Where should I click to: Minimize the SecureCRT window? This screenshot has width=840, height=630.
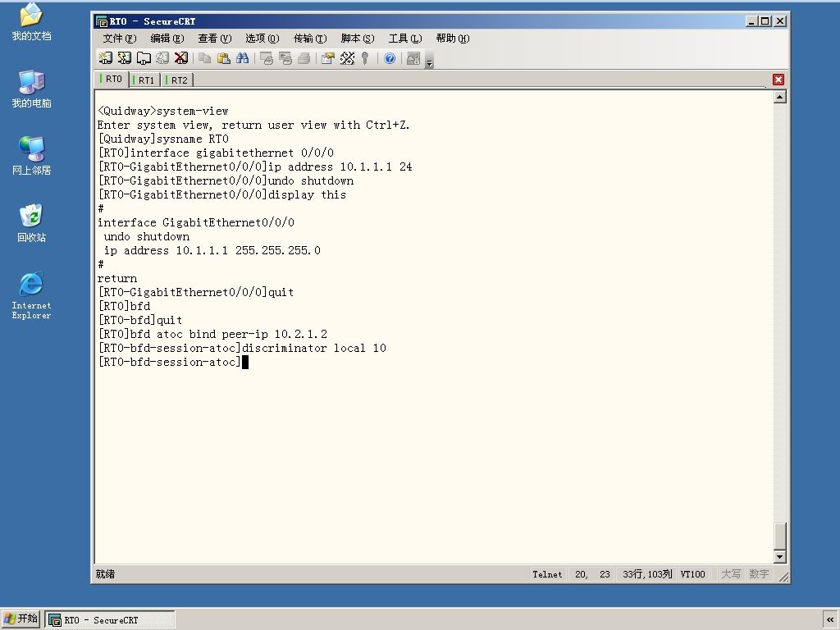coord(751,21)
